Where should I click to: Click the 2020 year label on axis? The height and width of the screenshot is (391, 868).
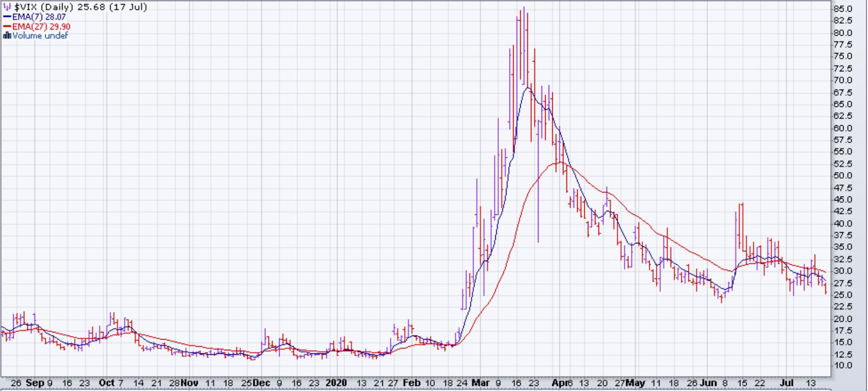pyautogui.click(x=336, y=383)
